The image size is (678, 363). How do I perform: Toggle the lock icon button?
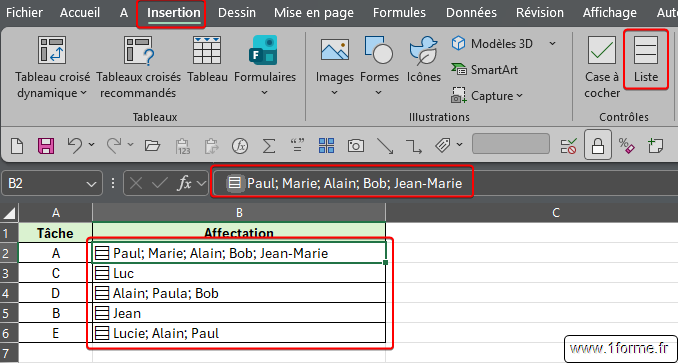(x=598, y=145)
